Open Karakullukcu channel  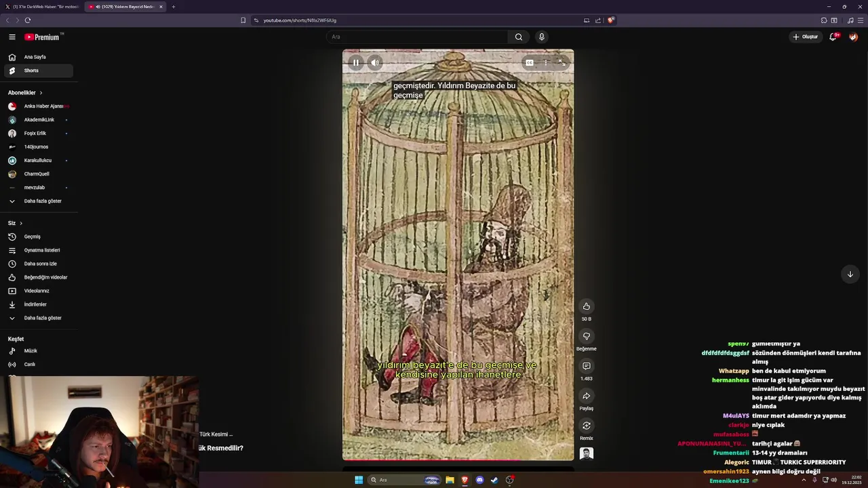(x=39, y=161)
